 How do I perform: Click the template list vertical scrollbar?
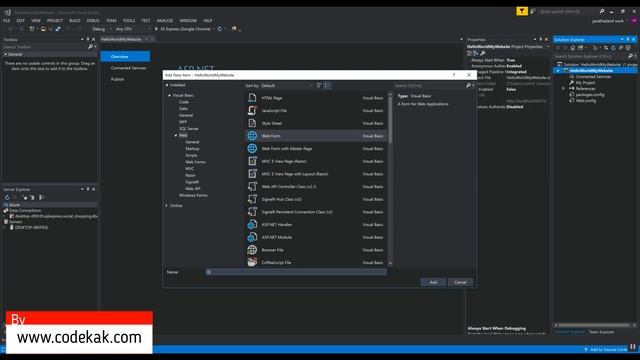pyautogui.click(x=390, y=178)
